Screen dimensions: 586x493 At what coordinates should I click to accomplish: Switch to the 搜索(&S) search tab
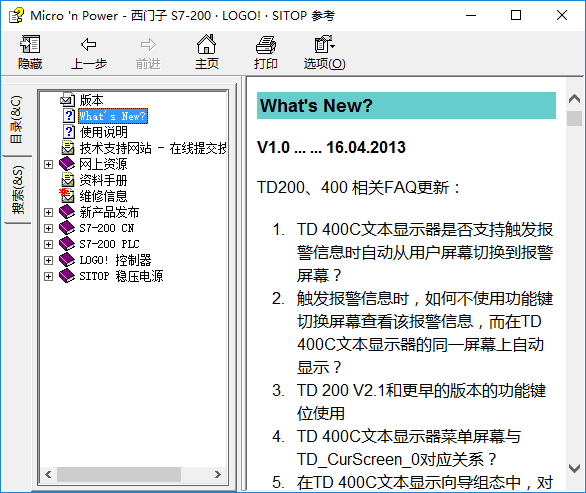[x=18, y=190]
